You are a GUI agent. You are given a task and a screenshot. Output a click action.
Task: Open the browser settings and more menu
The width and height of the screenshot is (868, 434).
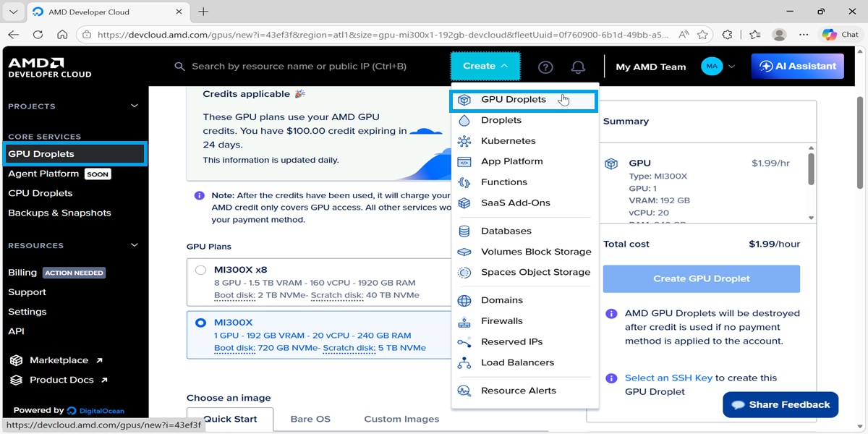point(804,34)
